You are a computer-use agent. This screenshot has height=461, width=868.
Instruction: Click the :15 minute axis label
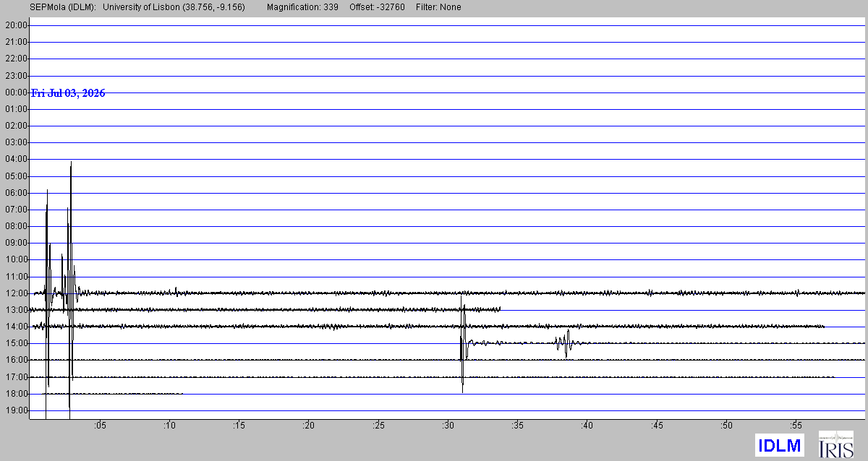click(239, 426)
